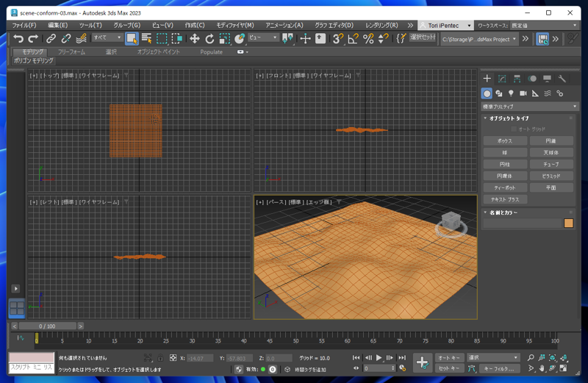Select the Bind to Space Warp tool
588x383 pixels.
[81, 38]
